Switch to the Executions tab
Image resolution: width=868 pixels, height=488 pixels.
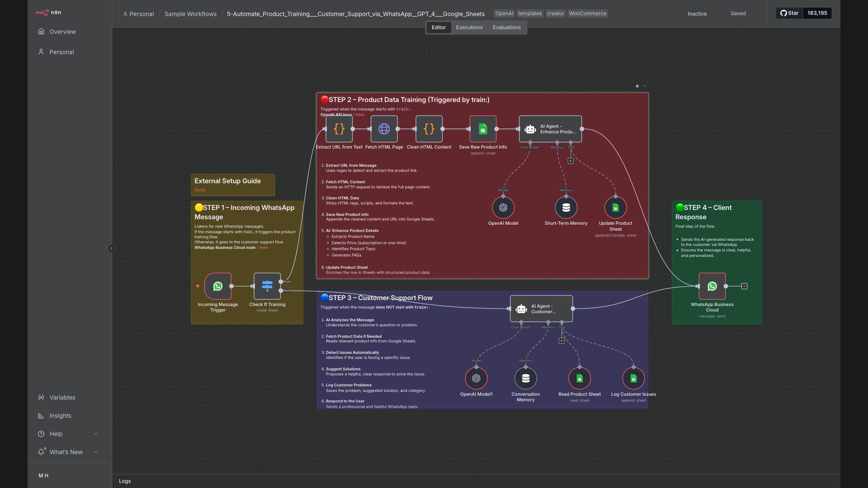coord(469,28)
